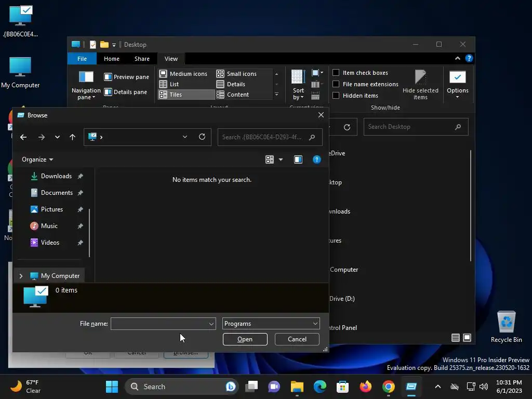Select Pictures in Browse sidebar
The image size is (532, 399).
(51, 209)
